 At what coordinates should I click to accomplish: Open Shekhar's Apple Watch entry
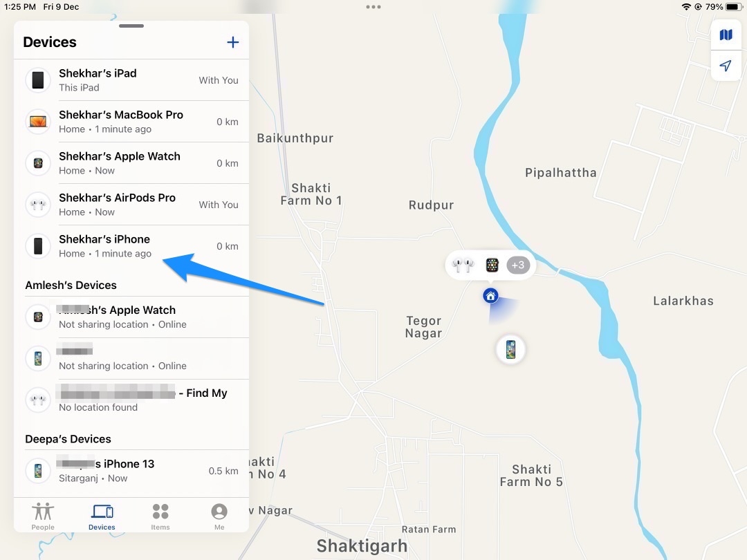(131, 163)
